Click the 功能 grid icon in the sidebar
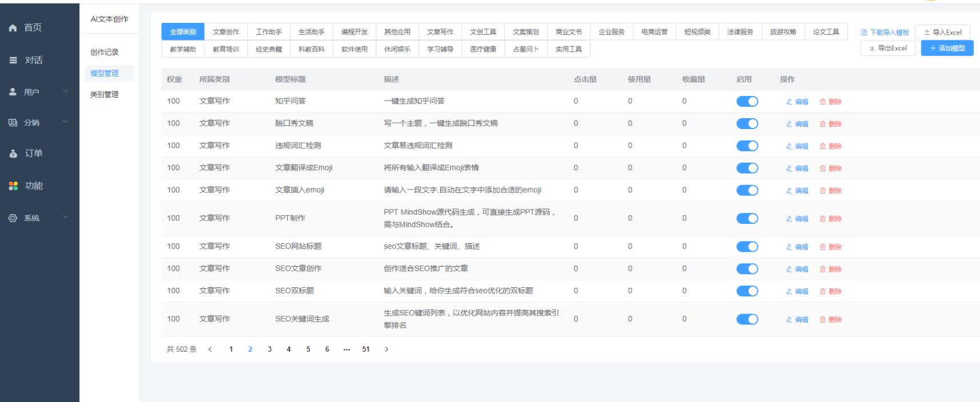This screenshot has height=402, width=980. 13,186
